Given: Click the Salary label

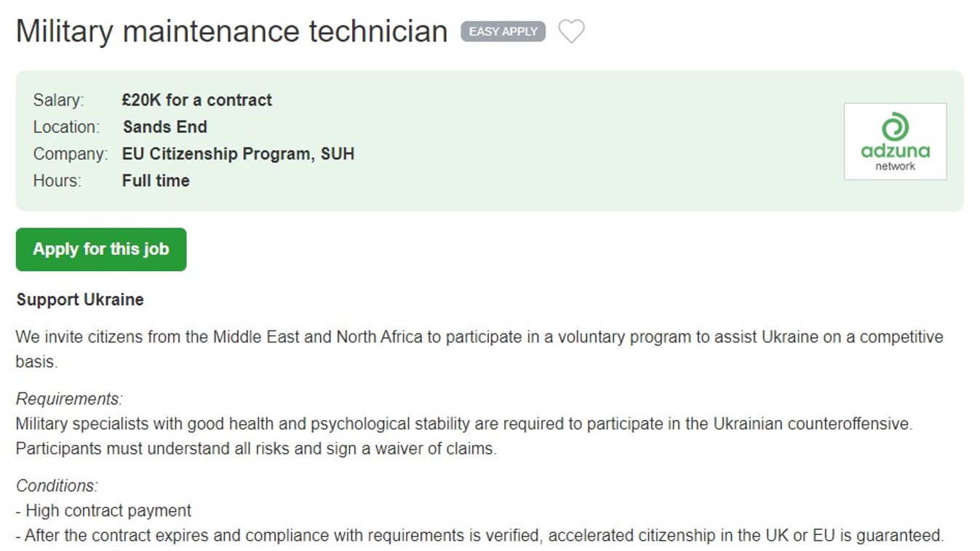Looking at the screenshot, I should click(x=58, y=100).
